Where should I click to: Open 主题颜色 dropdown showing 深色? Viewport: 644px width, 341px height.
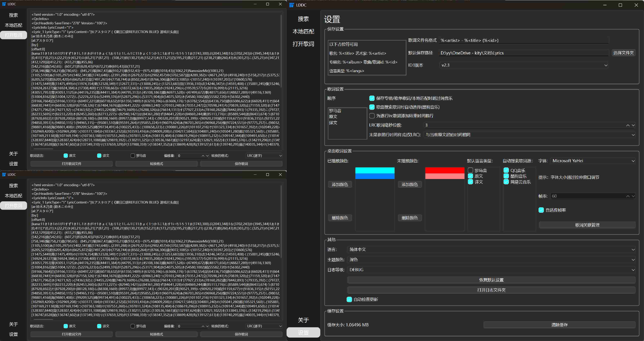(491, 260)
